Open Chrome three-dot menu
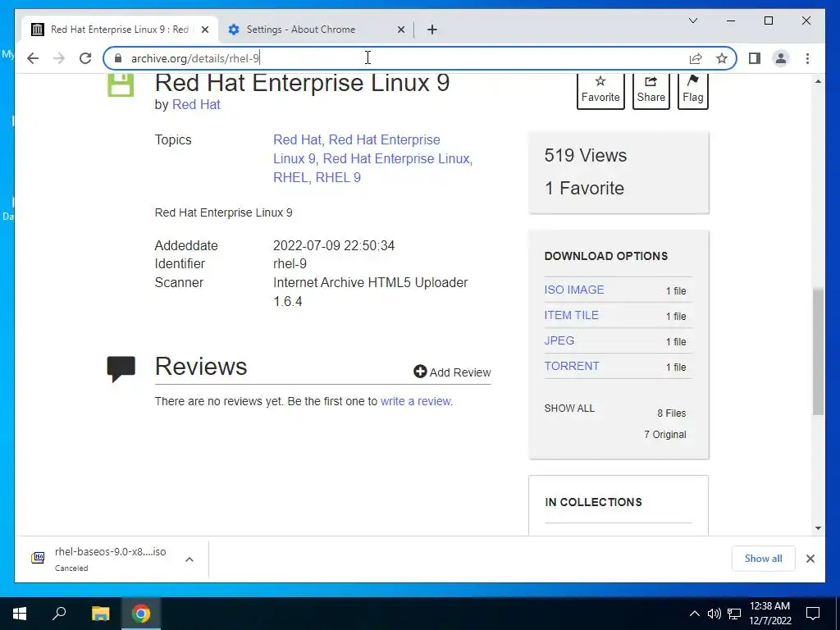840x630 pixels. coord(807,58)
